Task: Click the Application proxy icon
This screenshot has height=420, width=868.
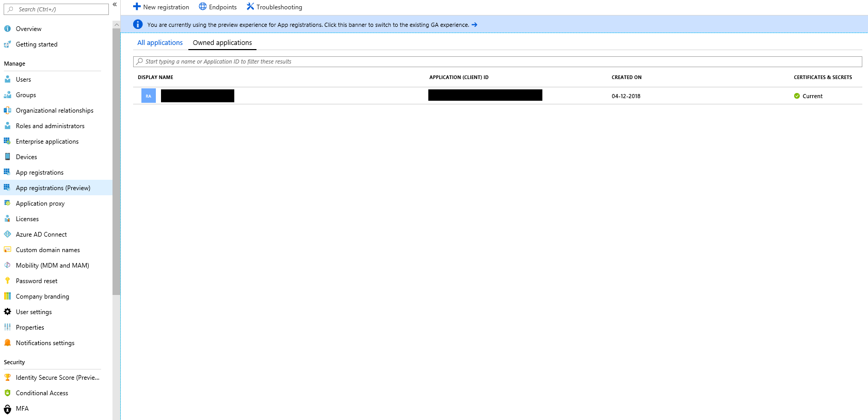Action: pos(7,203)
